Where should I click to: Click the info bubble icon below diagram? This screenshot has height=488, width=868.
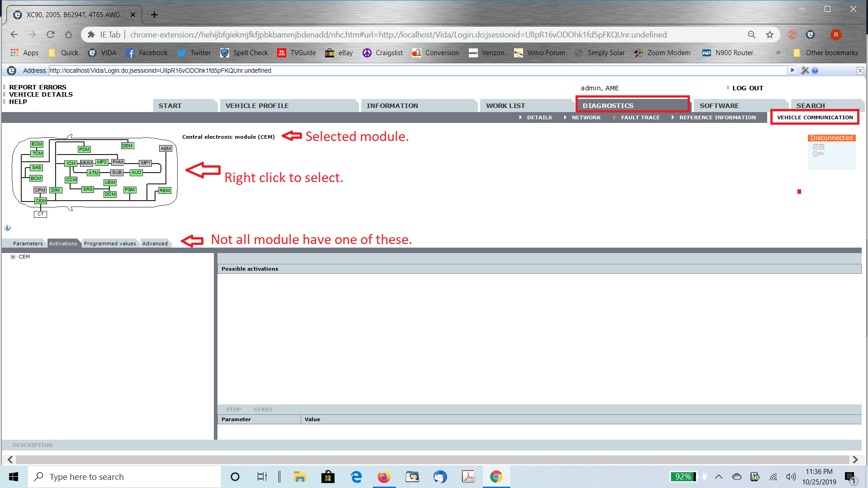point(7,228)
